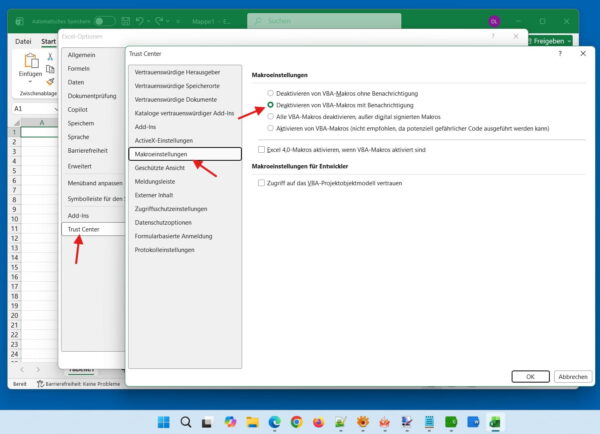
Task: Expand the Einfügen dropdown arrow
Action: point(31,82)
